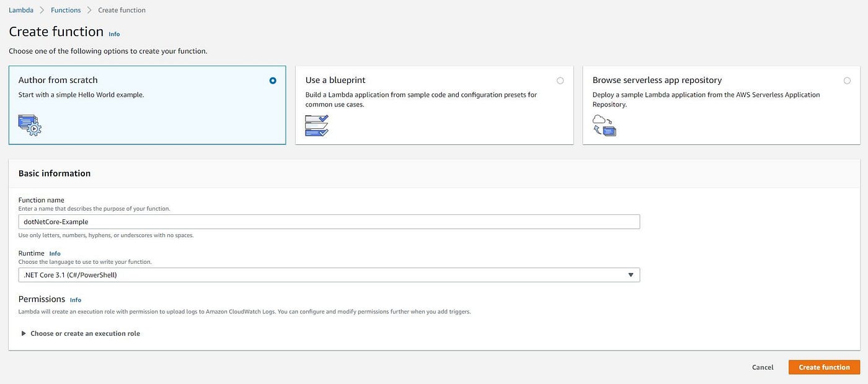Click Info link beside Create function heading
The image size is (868, 384).
(x=114, y=34)
